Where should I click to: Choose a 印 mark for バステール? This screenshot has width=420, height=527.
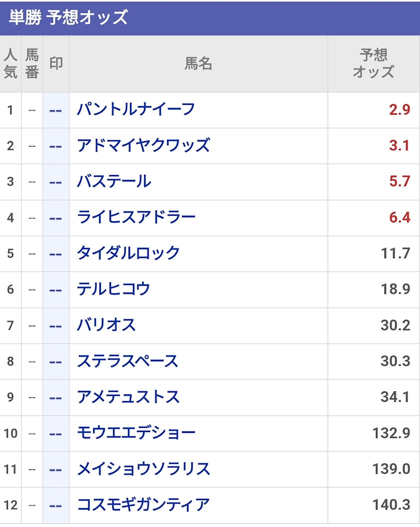(55, 182)
